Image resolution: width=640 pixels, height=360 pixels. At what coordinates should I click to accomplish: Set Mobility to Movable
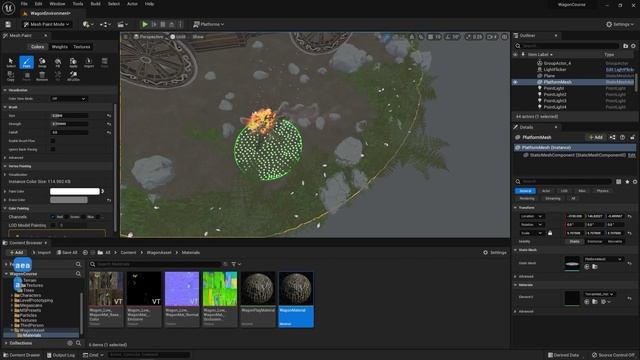coord(615,242)
